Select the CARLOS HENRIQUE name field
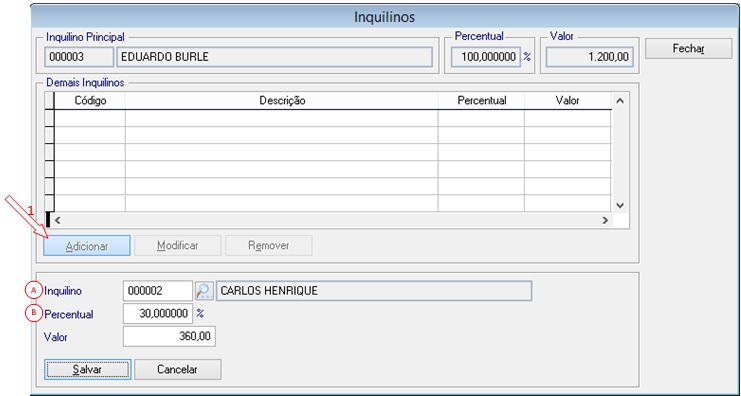The image size is (741, 396). coord(374,291)
